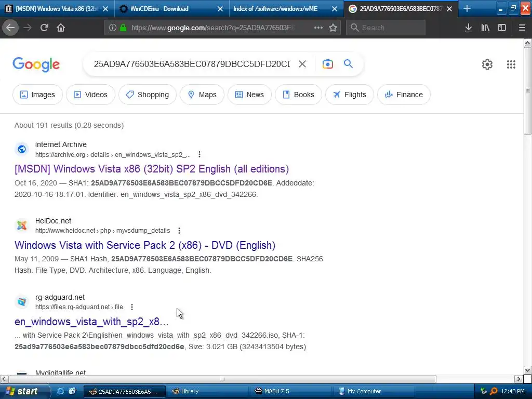532x399 pixels.
Task: Show site information icon in address bar
Action: [112, 28]
